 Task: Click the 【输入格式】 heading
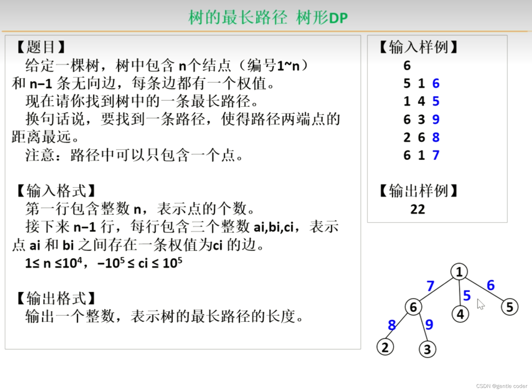56,191
